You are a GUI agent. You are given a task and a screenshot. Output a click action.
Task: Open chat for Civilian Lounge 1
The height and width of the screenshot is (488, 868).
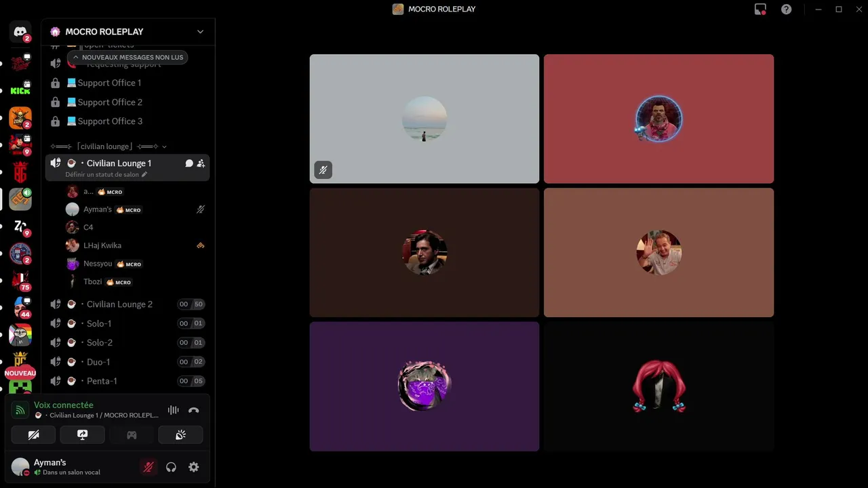189,163
